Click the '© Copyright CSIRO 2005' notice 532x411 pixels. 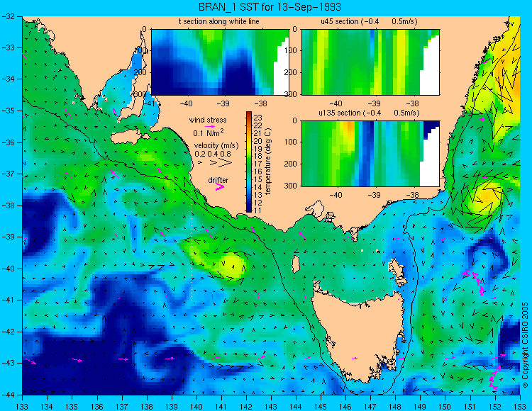point(525,345)
